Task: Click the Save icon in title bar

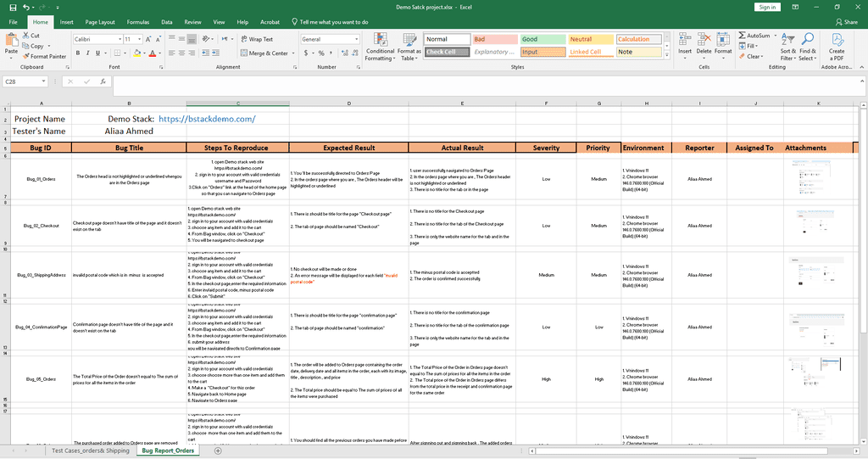Action: pos(13,7)
